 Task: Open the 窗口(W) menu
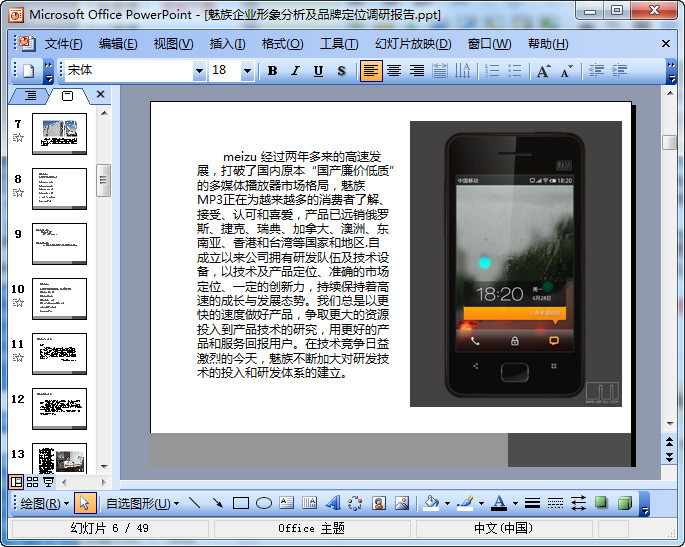pos(489,44)
